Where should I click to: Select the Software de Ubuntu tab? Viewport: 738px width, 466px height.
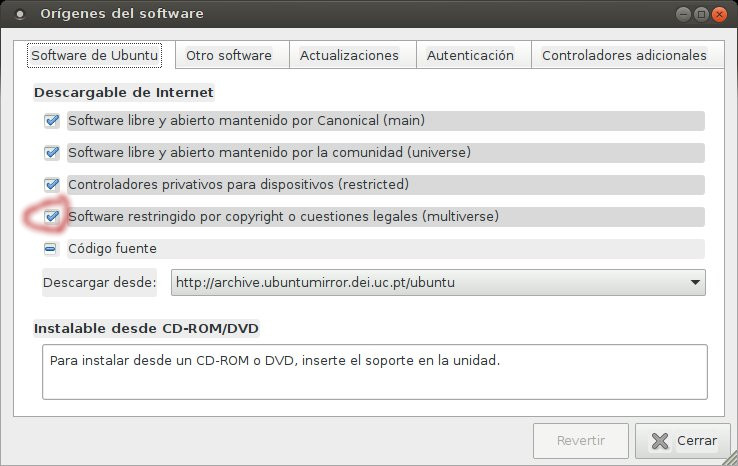(95, 56)
